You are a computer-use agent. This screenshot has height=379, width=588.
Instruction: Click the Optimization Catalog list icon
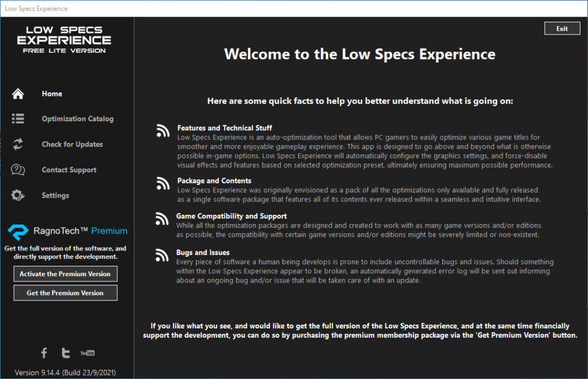pyautogui.click(x=18, y=119)
